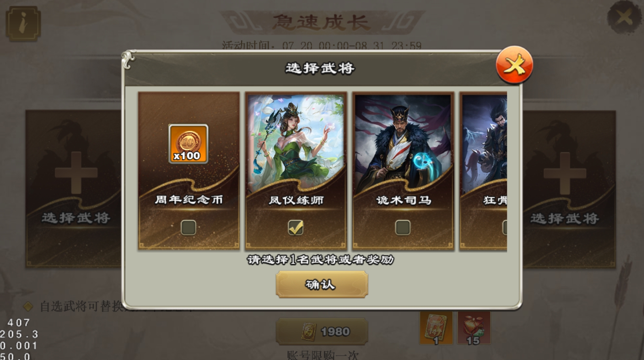Check the box under 诡术司马
Viewport: 644px width, 360px height.
[403, 228]
